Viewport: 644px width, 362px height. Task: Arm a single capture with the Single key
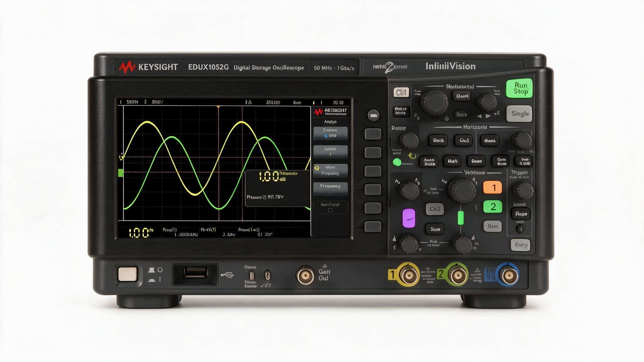[x=519, y=113]
